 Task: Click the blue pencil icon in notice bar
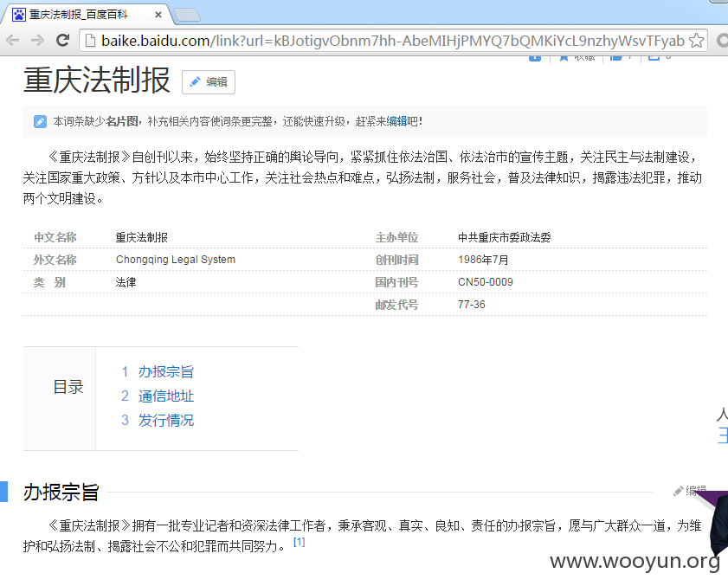coord(40,122)
